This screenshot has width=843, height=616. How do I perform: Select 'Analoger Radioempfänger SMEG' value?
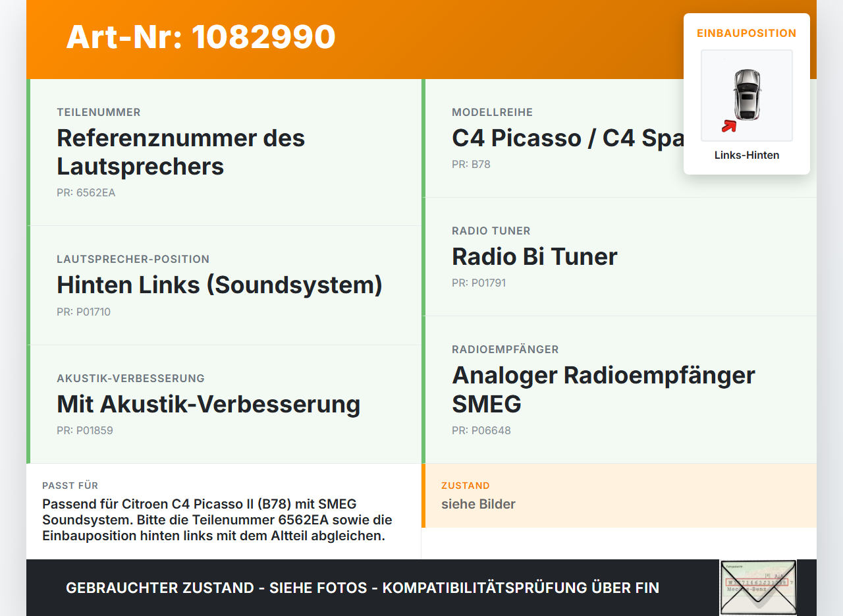coord(603,389)
